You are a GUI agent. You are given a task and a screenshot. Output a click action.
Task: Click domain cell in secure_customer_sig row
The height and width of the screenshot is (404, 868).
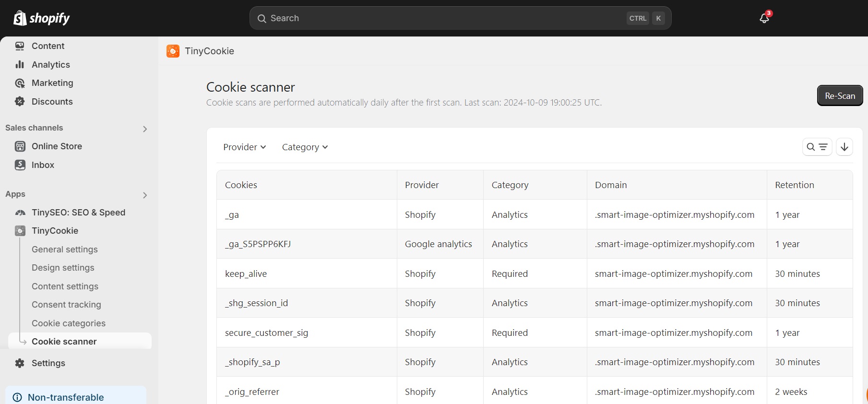click(x=677, y=333)
